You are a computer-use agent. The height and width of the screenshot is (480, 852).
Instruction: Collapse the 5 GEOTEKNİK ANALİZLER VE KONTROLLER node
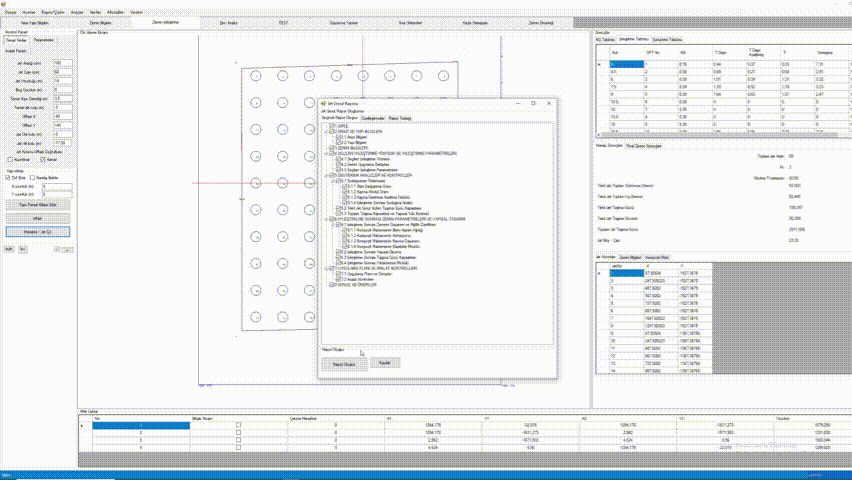point(325,174)
